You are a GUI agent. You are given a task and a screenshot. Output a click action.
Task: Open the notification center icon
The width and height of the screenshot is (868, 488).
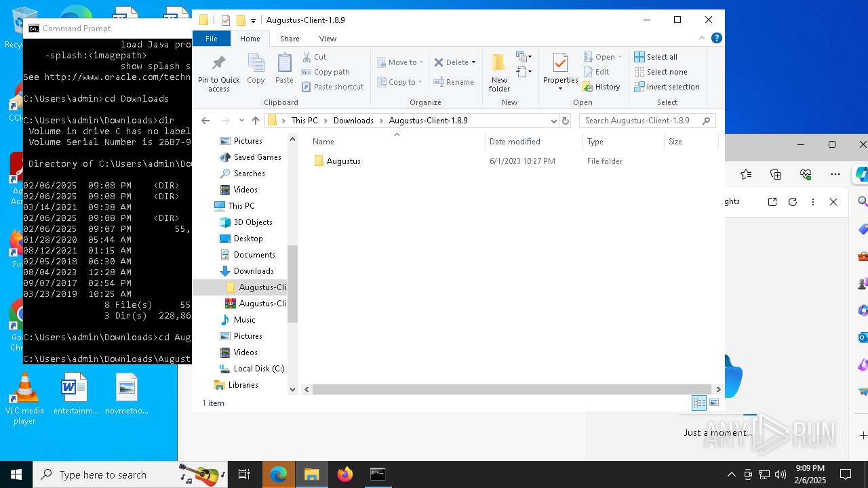[x=846, y=474]
